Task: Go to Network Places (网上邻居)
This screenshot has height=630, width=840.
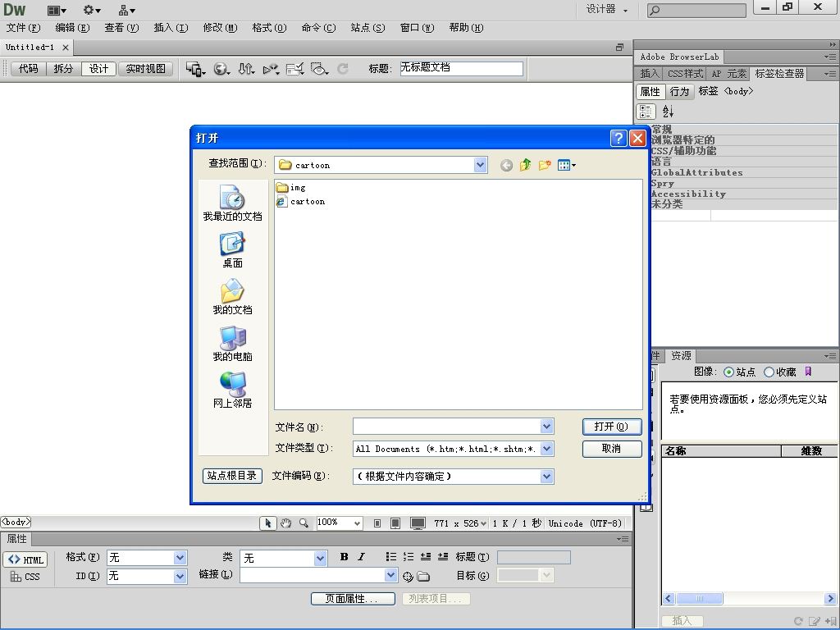Action: click(x=232, y=390)
